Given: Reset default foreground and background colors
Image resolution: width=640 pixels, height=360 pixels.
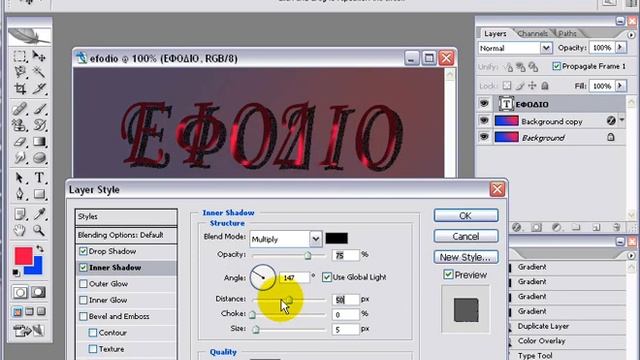Looking at the screenshot, I should click(16, 272).
